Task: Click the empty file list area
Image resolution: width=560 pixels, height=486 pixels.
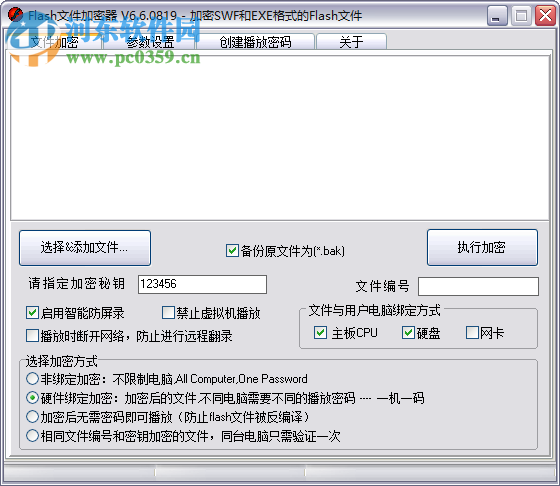Action: [280, 137]
